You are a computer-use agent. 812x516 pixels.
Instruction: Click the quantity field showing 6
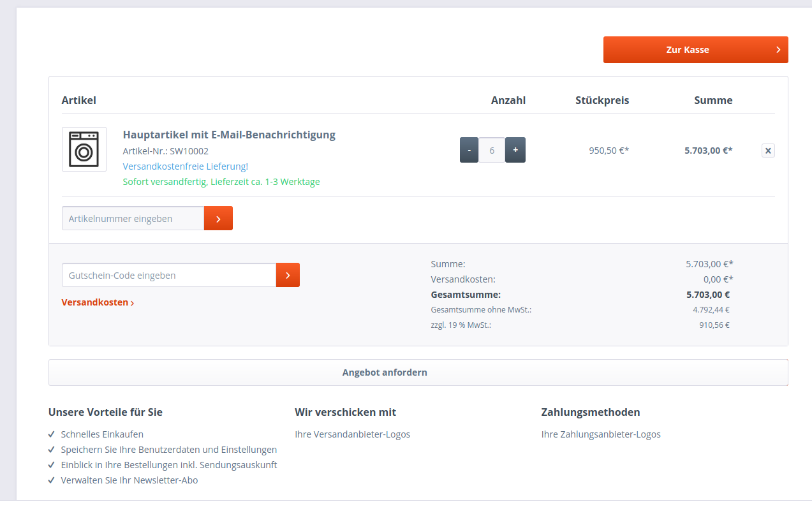pos(492,150)
